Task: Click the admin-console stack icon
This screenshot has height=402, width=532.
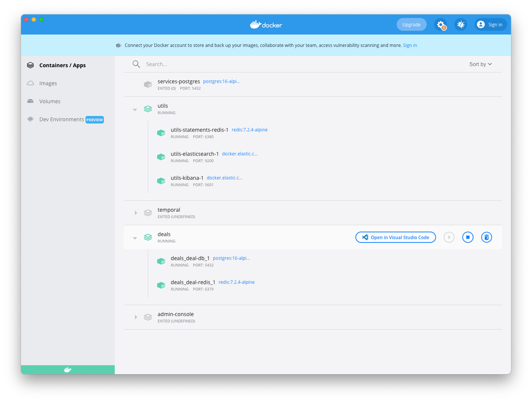Action: (148, 317)
